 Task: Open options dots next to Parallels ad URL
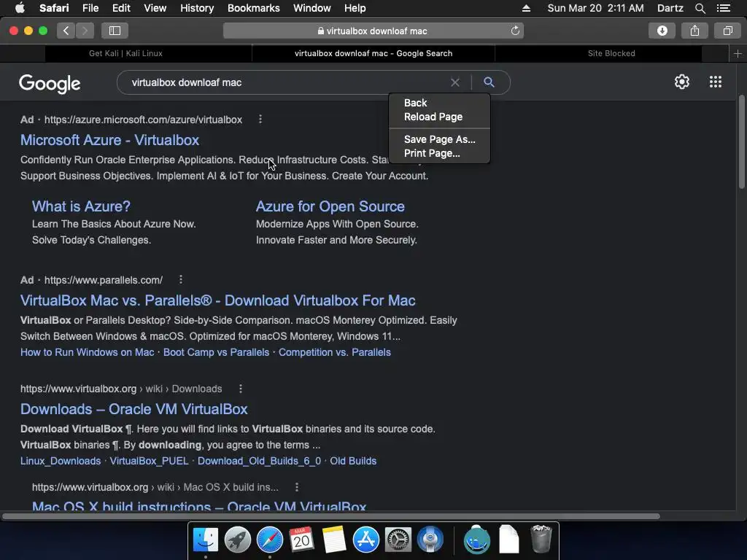[x=181, y=279]
